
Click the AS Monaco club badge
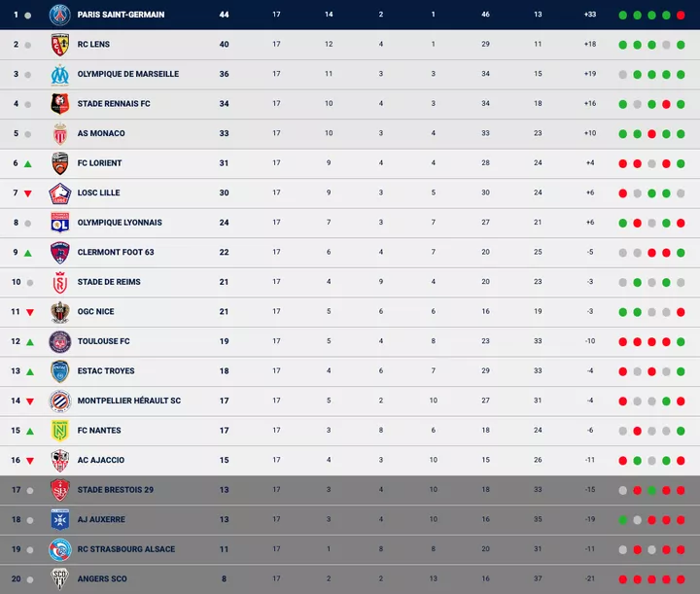(60, 133)
